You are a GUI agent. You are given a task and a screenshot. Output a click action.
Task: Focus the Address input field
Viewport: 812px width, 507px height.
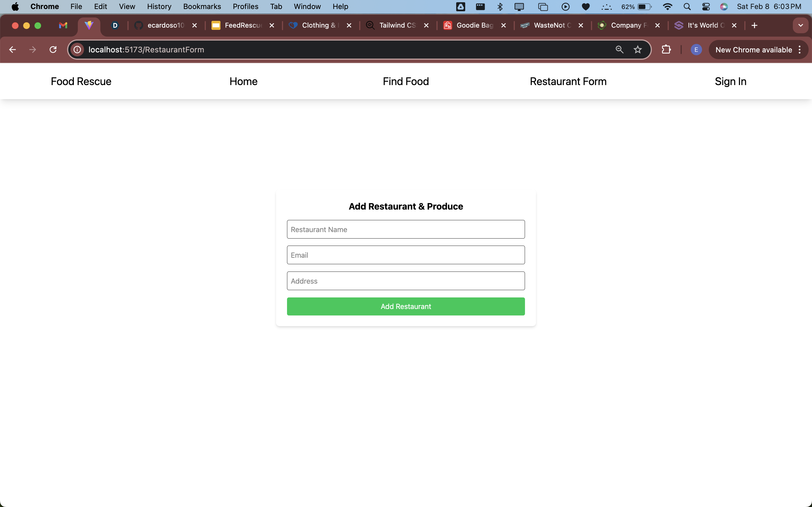406,281
